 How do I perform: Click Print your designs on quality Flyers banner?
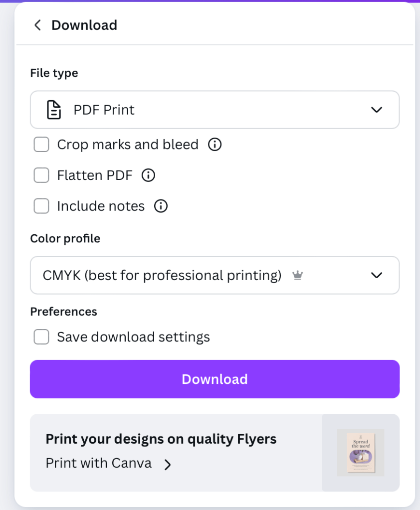tap(161, 439)
